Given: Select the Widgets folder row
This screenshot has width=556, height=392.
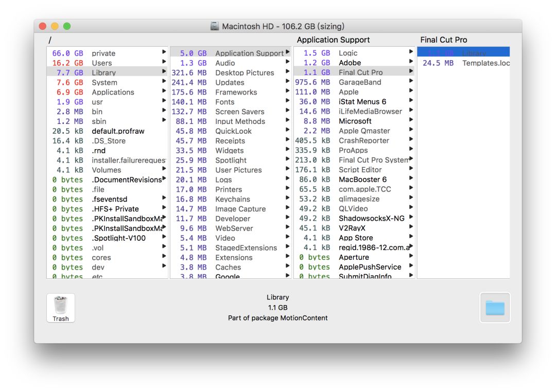Looking at the screenshot, I should (x=231, y=151).
